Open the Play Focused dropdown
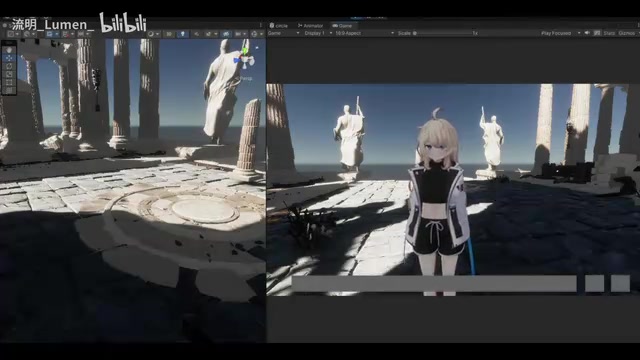 coord(560,33)
